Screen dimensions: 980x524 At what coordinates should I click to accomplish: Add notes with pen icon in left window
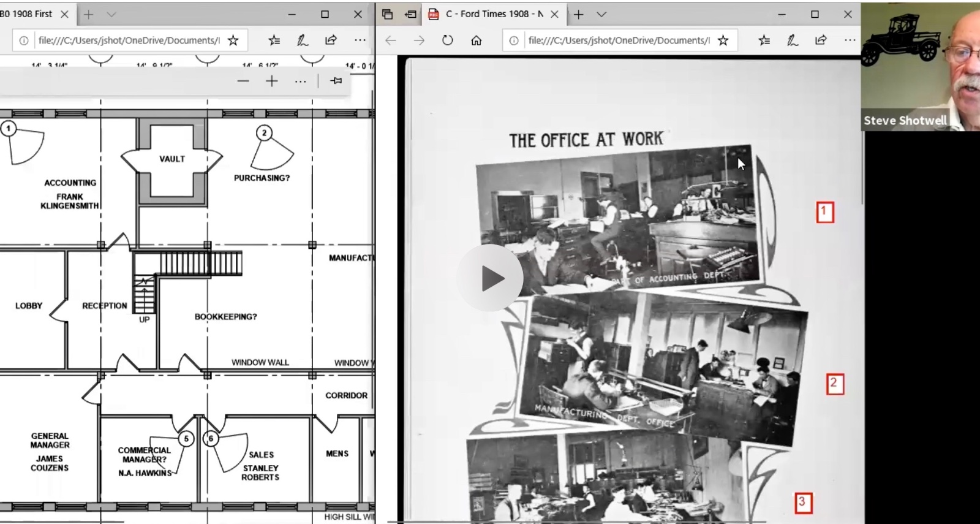[303, 40]
